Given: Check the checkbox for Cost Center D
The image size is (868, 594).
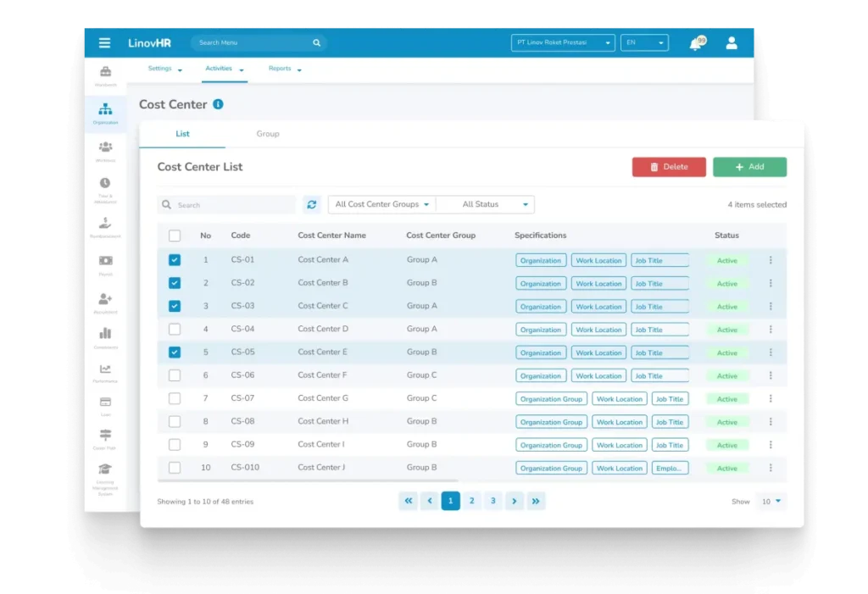Looking at the screenshot, I should click(x=175, y=329).
